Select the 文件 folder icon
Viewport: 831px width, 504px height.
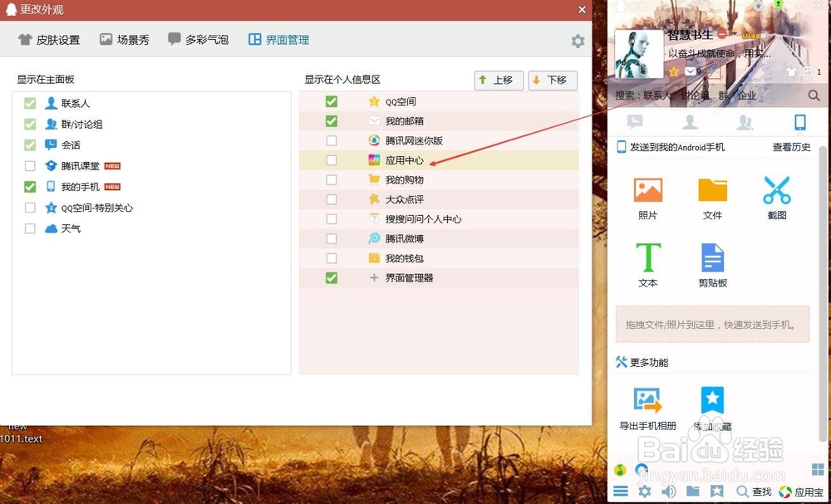712,190
